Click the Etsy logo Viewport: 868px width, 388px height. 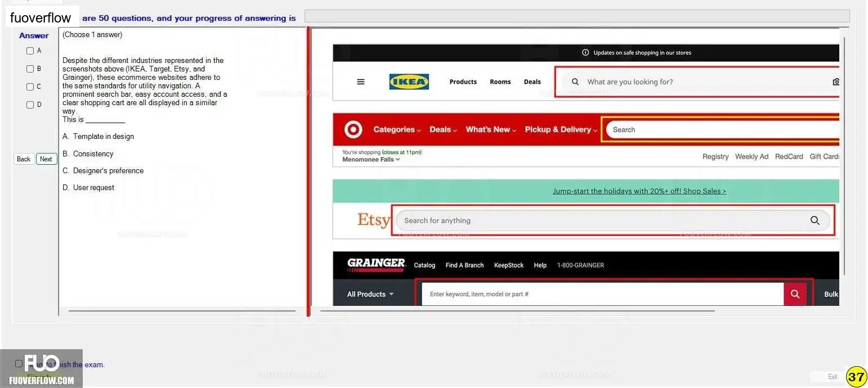[374, 219]
